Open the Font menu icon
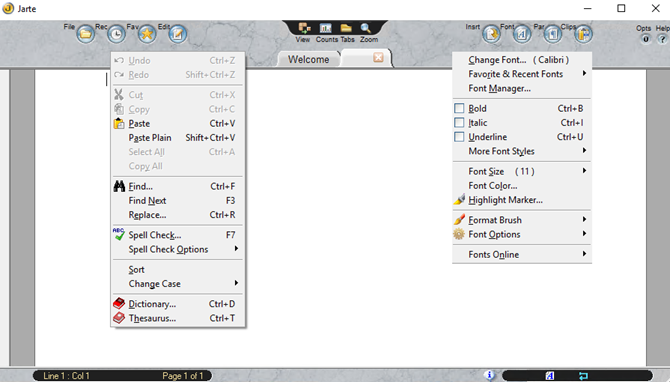The image size is (670, 382). pyautogui.click(x=522, y=34)
